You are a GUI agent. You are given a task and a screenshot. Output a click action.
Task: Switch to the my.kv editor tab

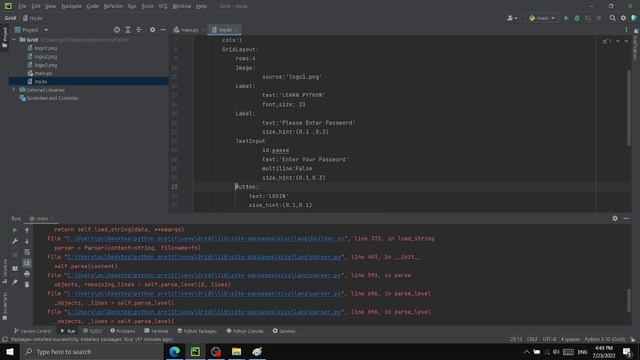224,30
